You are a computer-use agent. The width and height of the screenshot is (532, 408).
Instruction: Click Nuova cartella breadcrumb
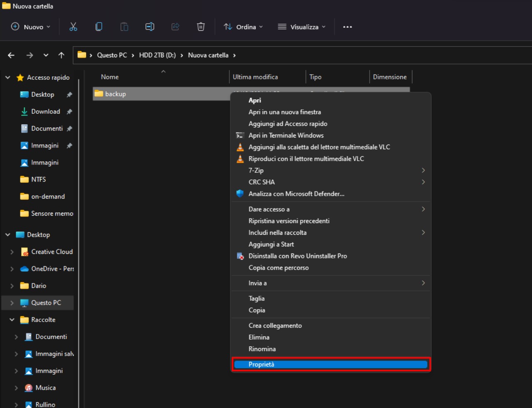208,55
